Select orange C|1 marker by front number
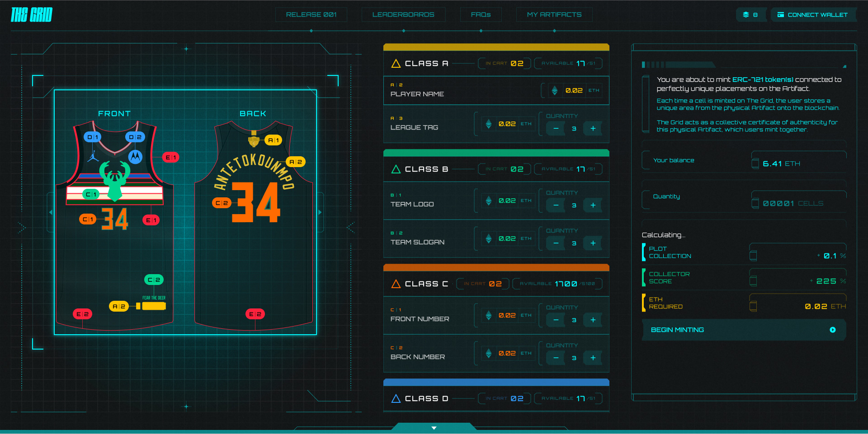Screen dimensions: 868x434 pyautogui.click(x=88, y=219)
